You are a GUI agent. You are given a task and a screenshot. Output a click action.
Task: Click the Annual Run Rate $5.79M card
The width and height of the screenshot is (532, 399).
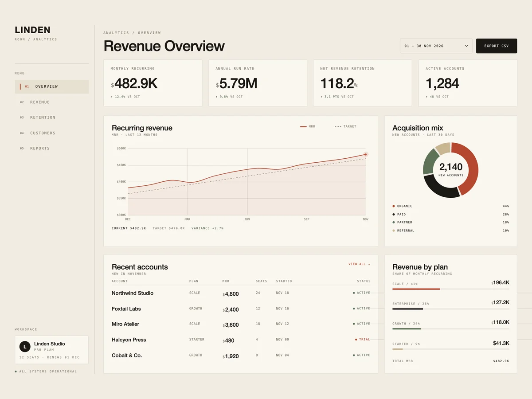click(x=258, y=83)
